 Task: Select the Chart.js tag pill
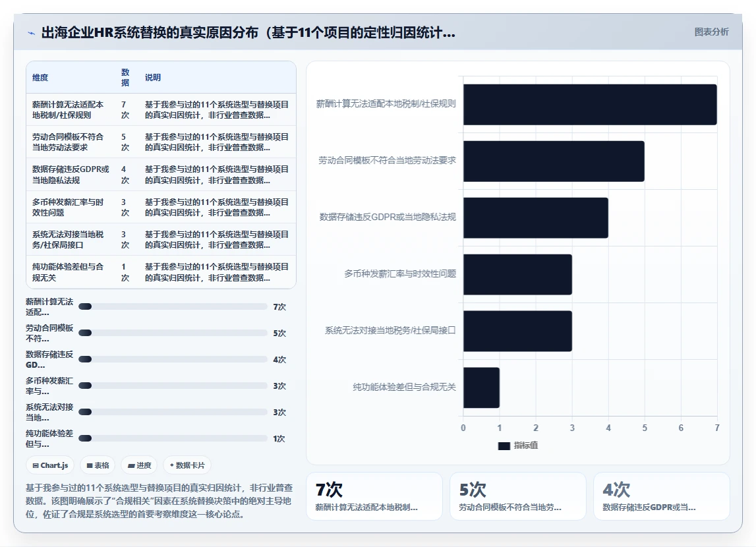point(50,465)
